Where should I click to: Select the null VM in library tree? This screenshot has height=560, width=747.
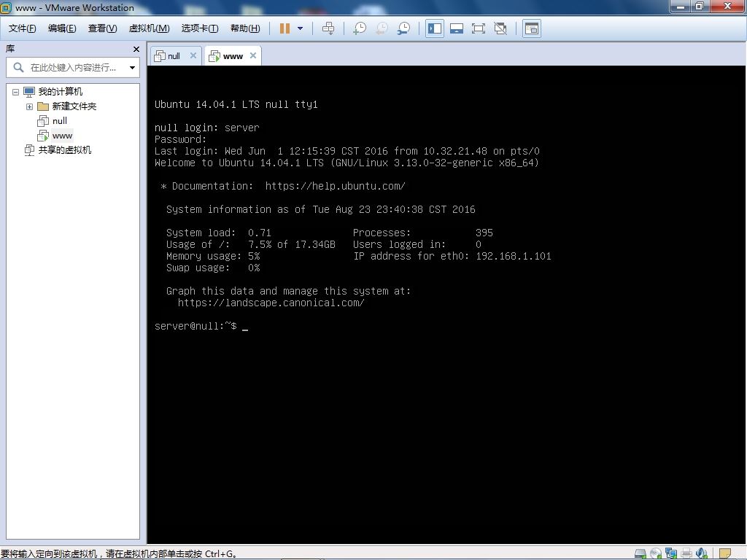tap(60, 121)
